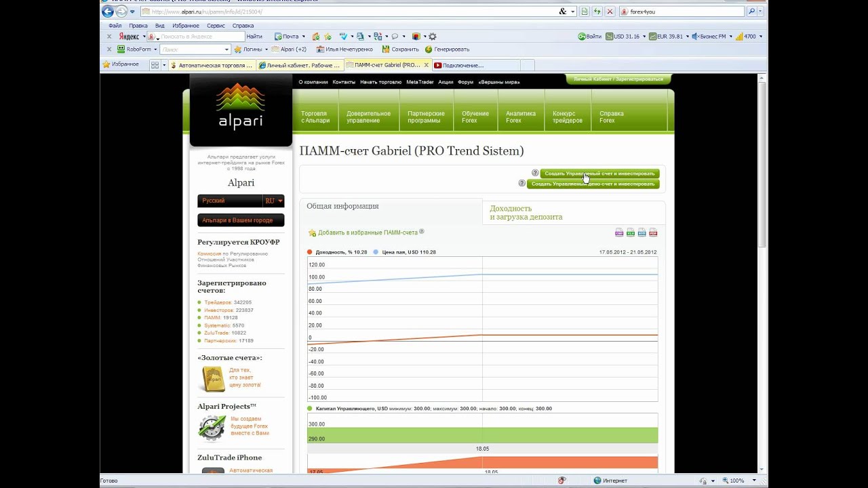Viewport: 868px width, 488px height.
Task: Export chart data as PDF icon
Action: click(653, 232)
